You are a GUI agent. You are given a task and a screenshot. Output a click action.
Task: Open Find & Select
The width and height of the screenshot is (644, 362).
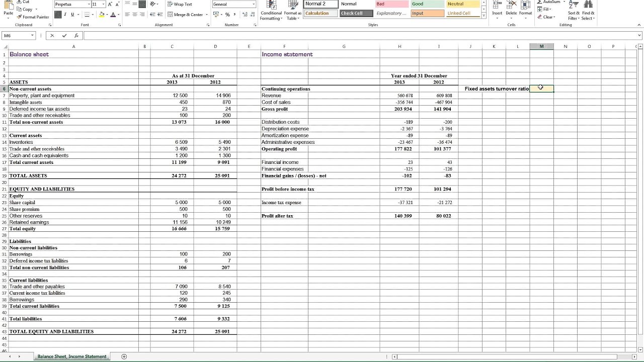point(588,10)
